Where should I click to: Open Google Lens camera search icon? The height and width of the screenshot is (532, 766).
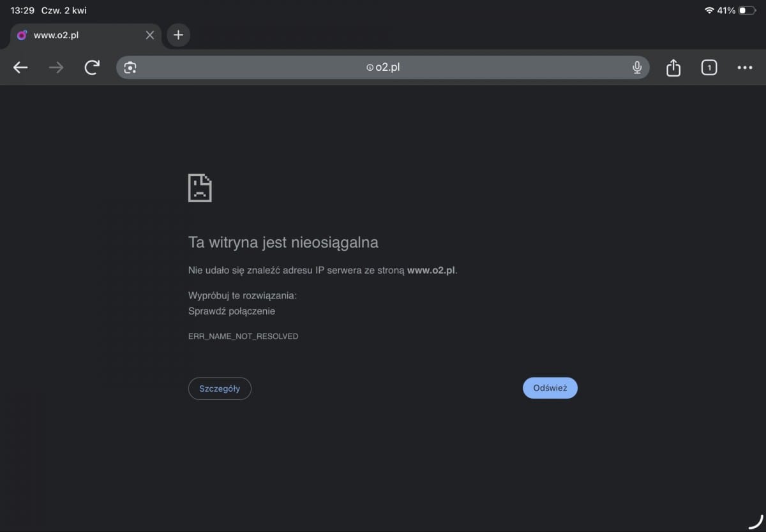coord(130,68)
